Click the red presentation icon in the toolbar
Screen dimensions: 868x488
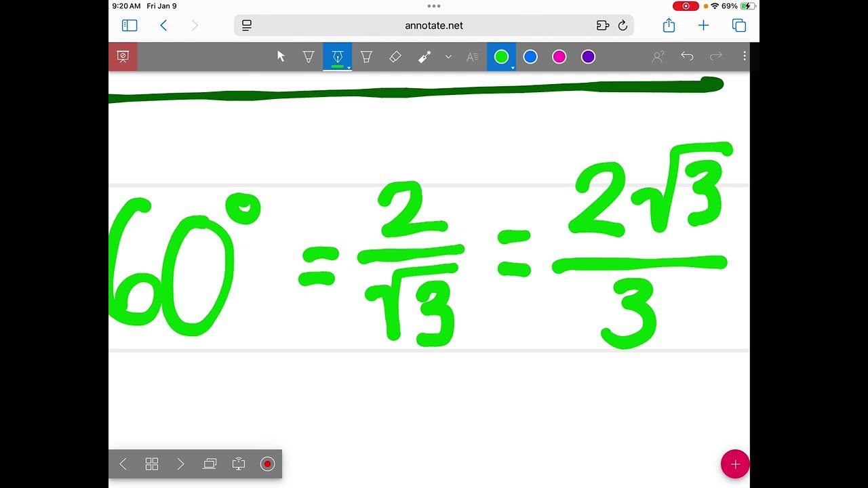123,57
